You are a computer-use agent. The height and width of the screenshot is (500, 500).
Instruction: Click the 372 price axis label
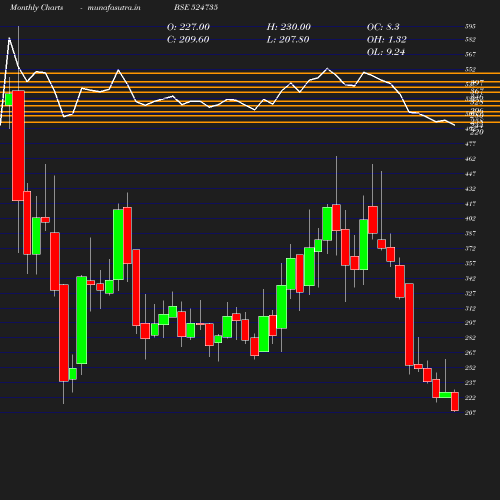tap(470, 249)
